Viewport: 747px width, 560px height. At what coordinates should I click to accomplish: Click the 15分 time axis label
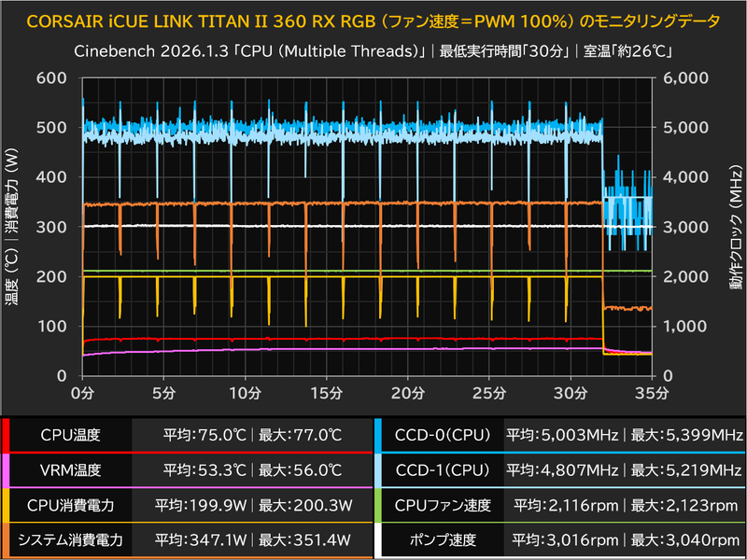click(327, 393)
